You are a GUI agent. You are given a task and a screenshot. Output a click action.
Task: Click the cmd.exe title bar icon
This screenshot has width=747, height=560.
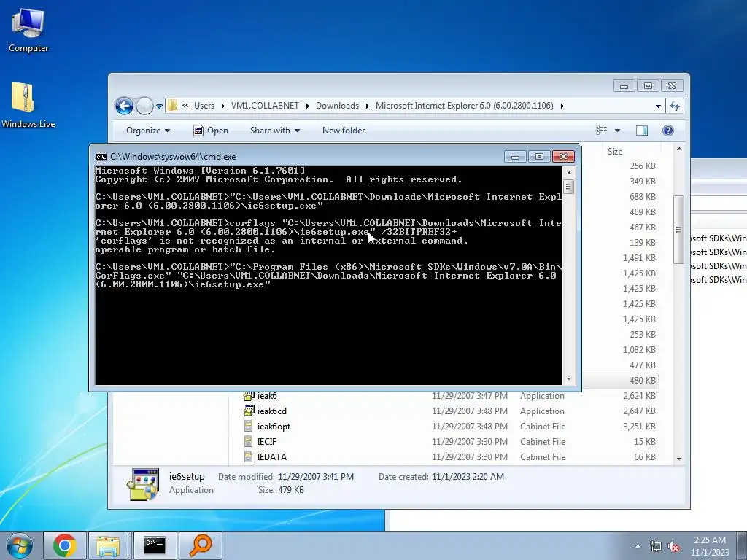click(101, 157)
